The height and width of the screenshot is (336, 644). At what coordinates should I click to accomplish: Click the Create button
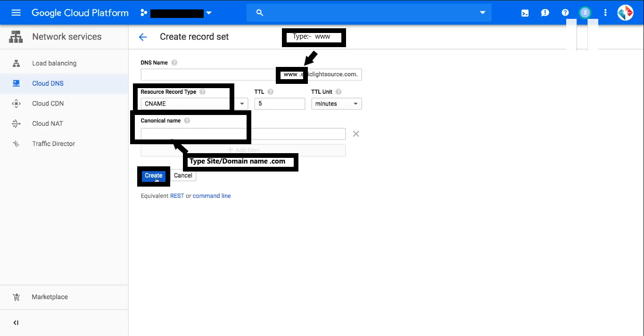point(153,175)
